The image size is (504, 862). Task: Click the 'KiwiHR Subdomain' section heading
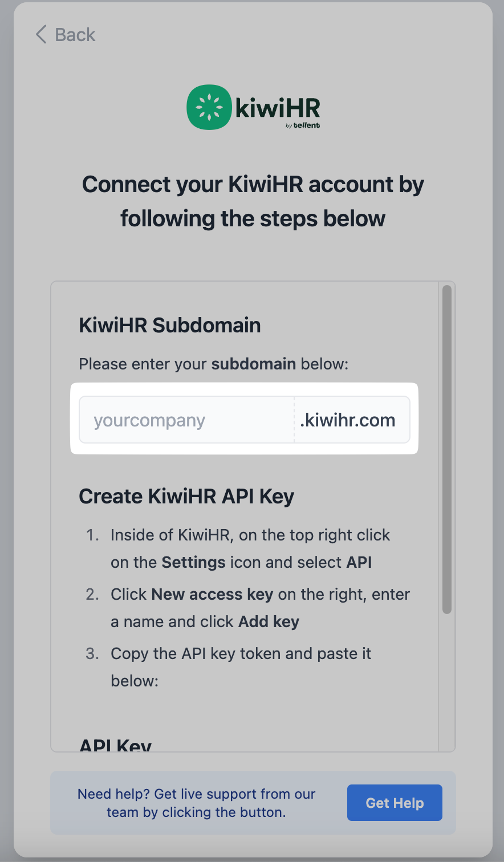click(170, 325)
